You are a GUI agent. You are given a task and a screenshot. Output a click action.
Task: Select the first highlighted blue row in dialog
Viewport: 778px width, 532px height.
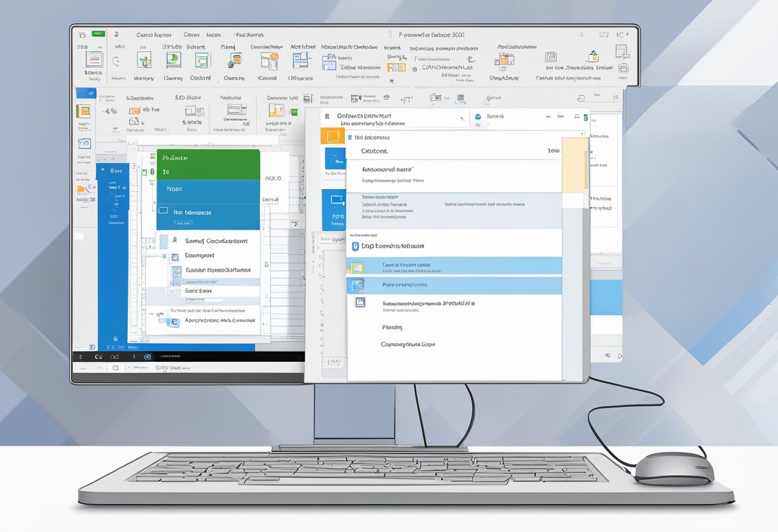(453, 265)
